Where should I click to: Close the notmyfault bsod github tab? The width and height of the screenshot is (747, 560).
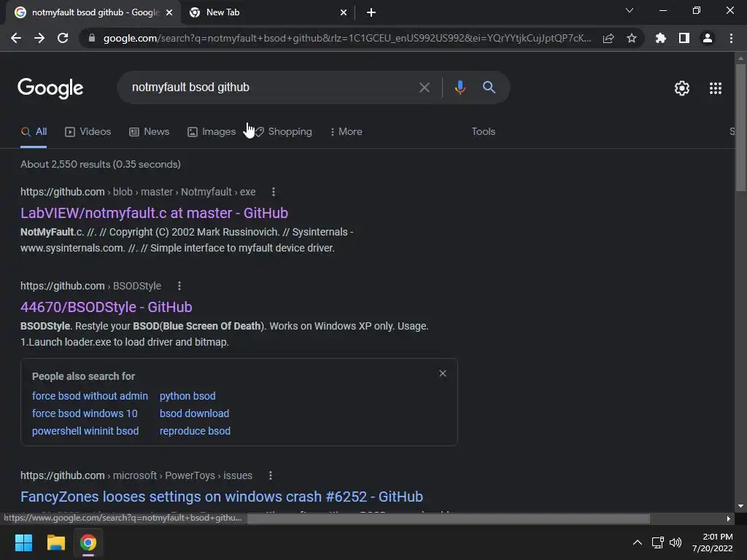(169, 12)
